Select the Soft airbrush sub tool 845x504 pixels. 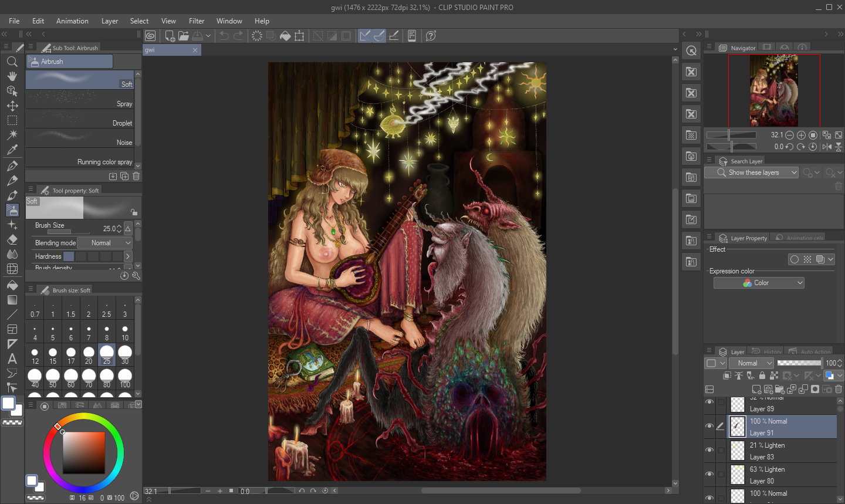80,80
